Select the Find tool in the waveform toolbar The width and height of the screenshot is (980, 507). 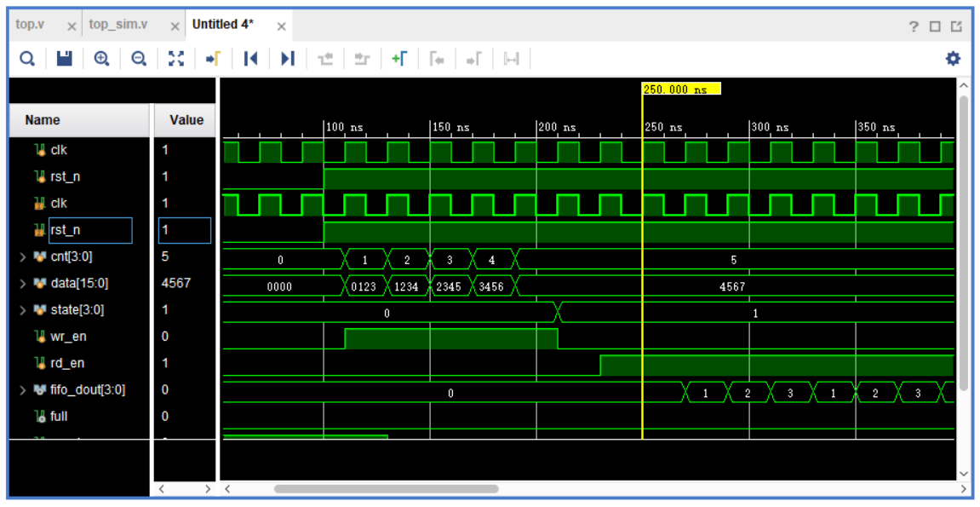(26, 58)
